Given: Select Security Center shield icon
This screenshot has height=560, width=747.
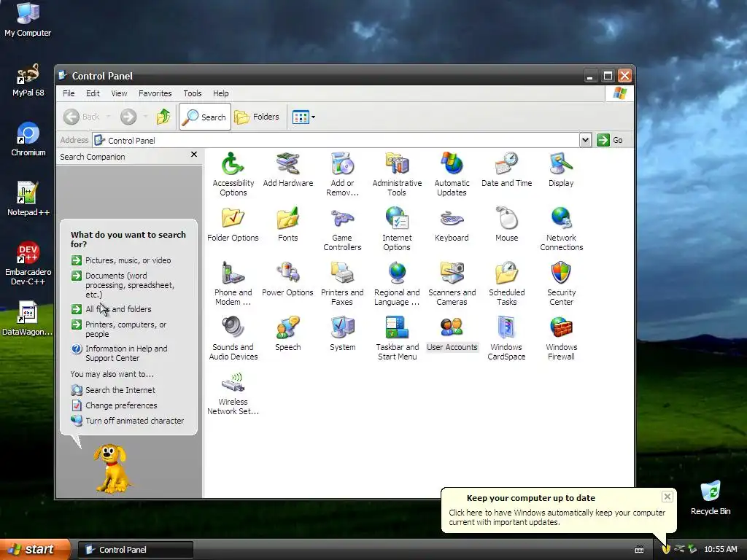Looking at the screenshot, I should pos(561,284).
